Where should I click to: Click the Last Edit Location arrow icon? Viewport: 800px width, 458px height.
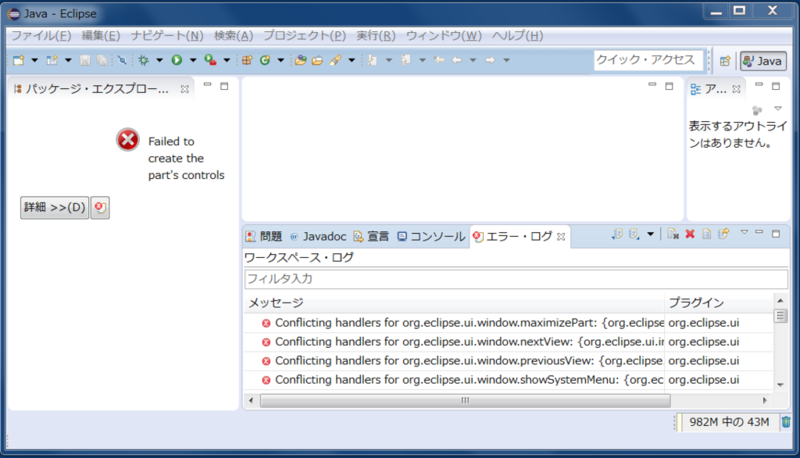(439, 60)
